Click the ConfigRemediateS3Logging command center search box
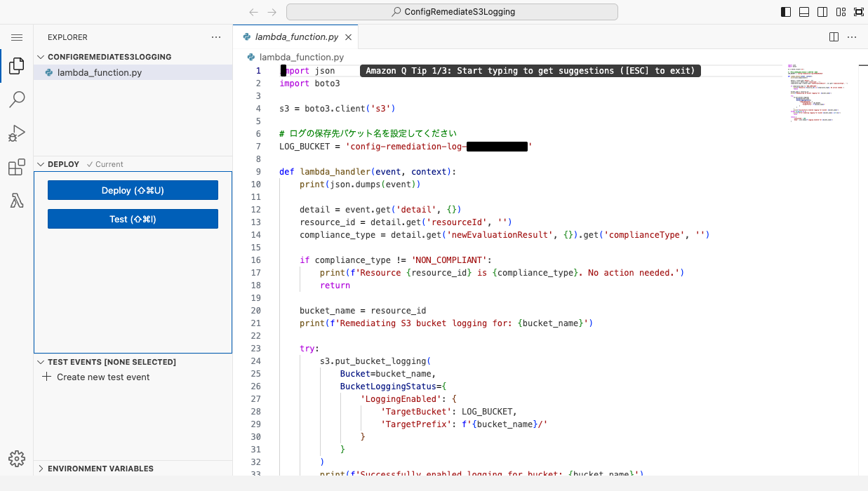The image size is (868, 491). (453, 12)
